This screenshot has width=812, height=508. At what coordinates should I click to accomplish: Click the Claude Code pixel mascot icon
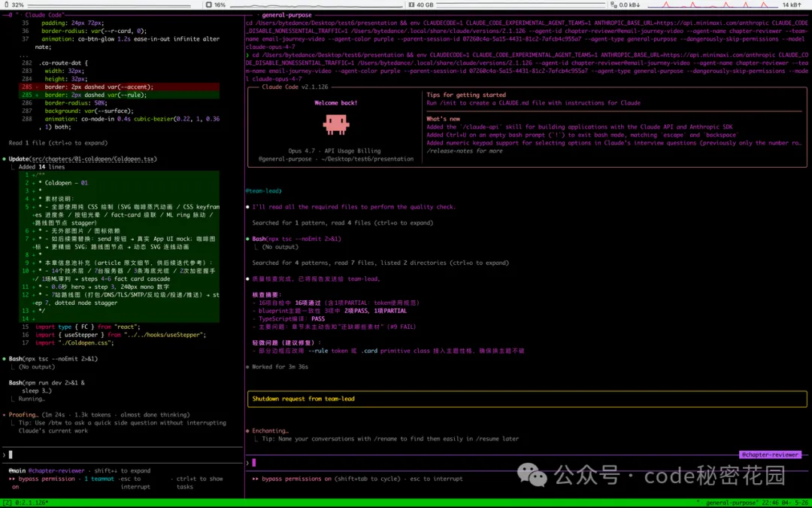point(335,124)
